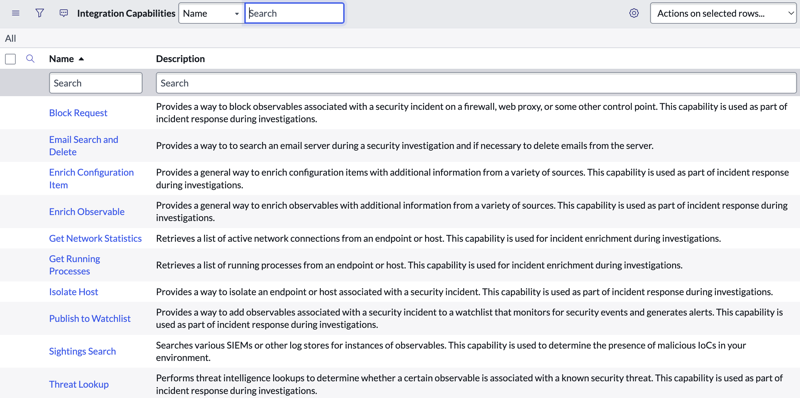Open Threat Lookup link
This screenshot has width=800, height=398.
pos(79,384)
